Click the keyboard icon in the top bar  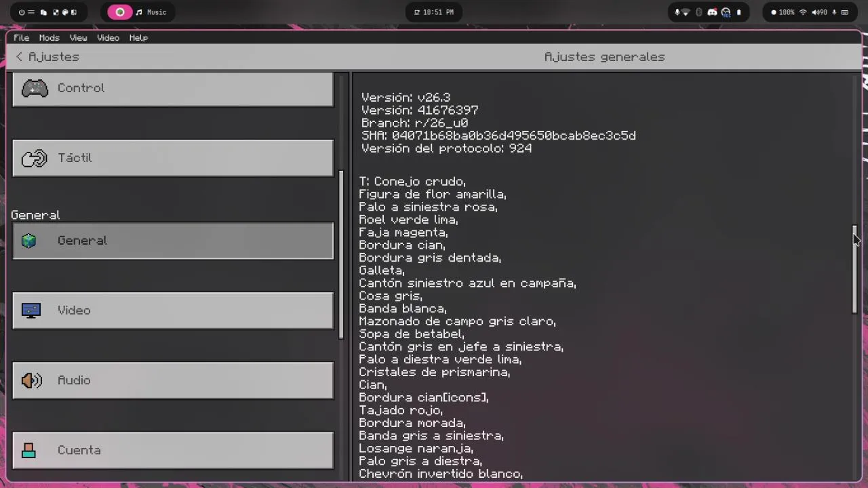coord(844,12)
